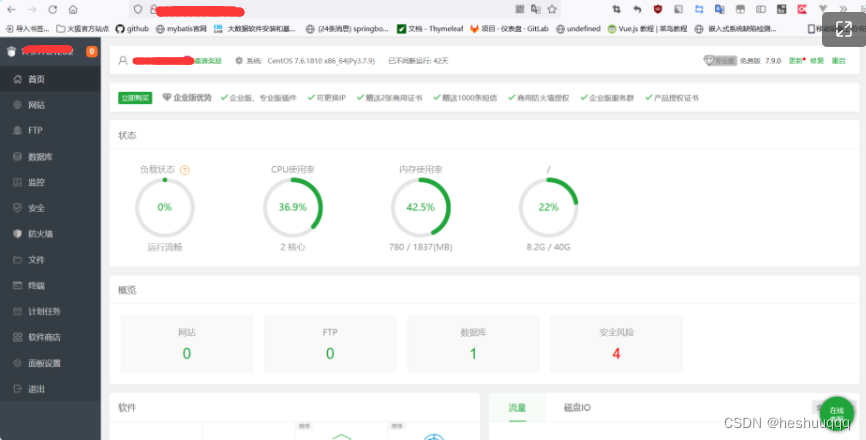Open the 网站 overview card
The width and height of the screenshot is (866, 440).
pyautogui.click(x=187, y=344)
